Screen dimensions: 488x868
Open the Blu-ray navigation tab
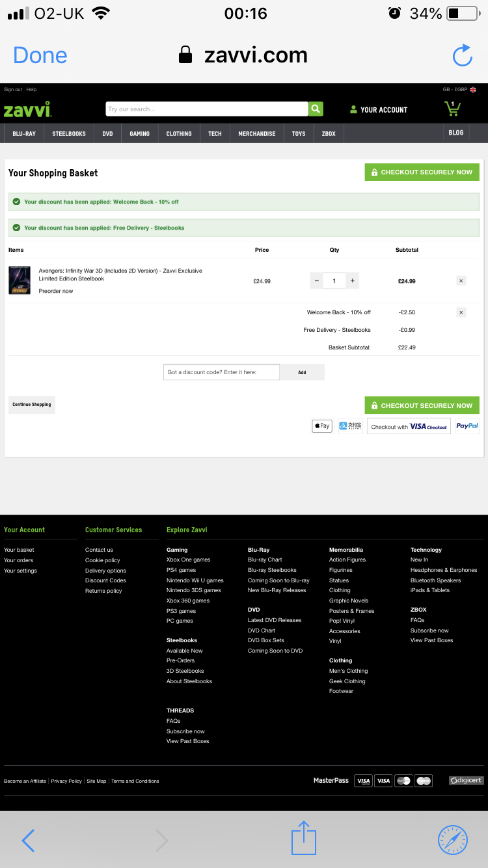24,133
